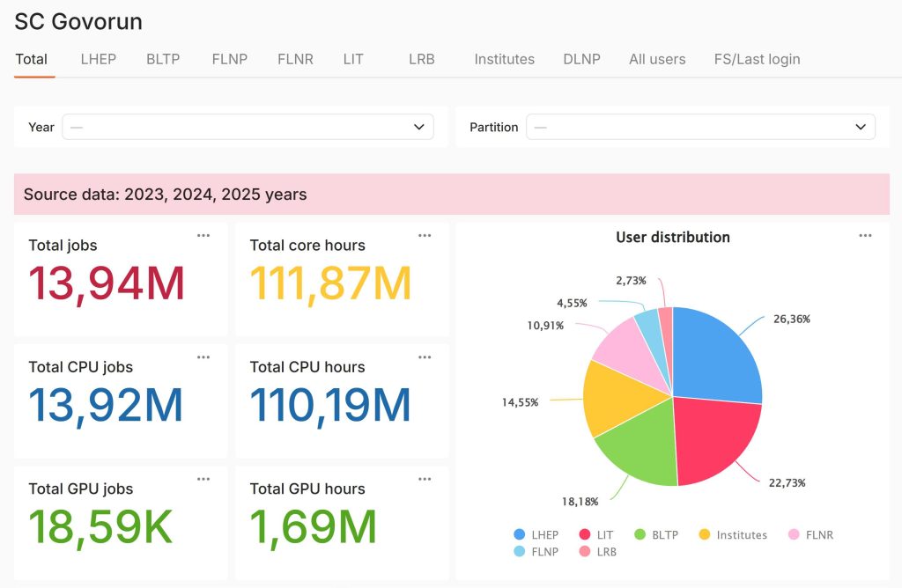This screenshot has height=588, width=902.
Task: Open the Total GPU hours ellipsis menu
Action: pyautogui.click(x=425, y=479)
